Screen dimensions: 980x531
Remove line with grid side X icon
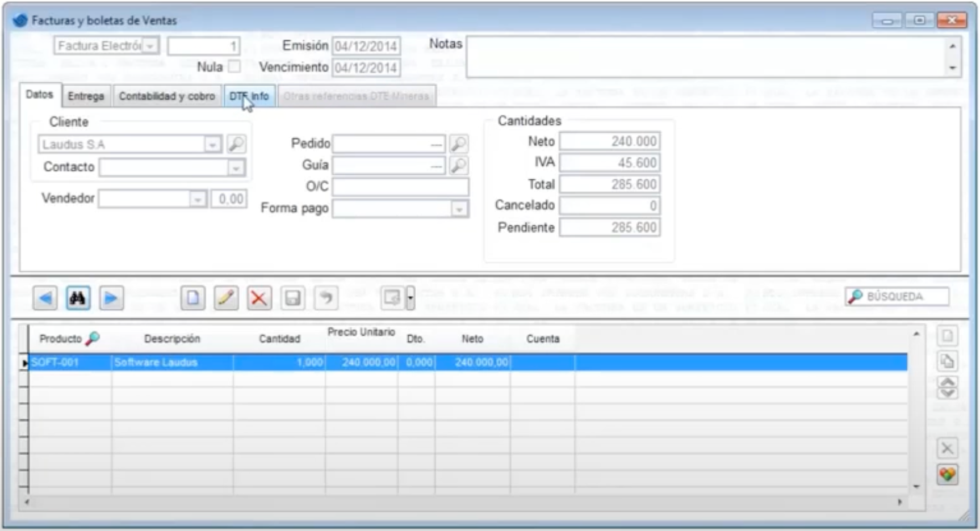pos(947,449)
